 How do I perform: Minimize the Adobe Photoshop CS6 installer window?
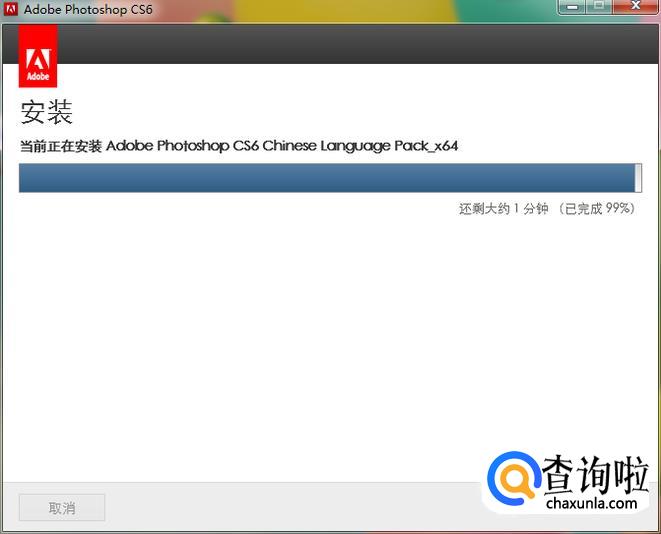point(572,7)
